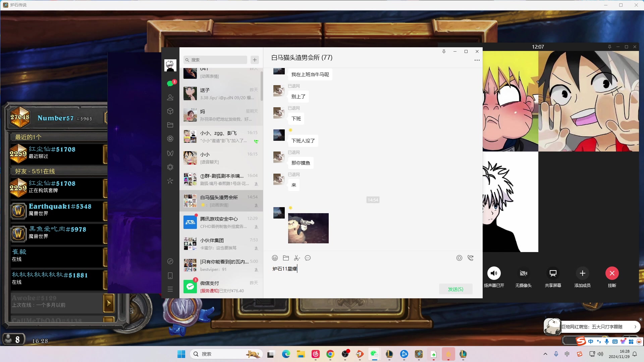Open the WeChat files folder icon in sidebar
Viewport: 644px width, 362px height.
click(x=170, y=125)
